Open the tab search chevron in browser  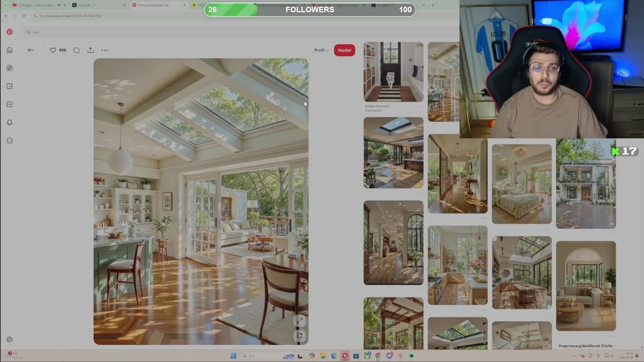pos(5,5)
